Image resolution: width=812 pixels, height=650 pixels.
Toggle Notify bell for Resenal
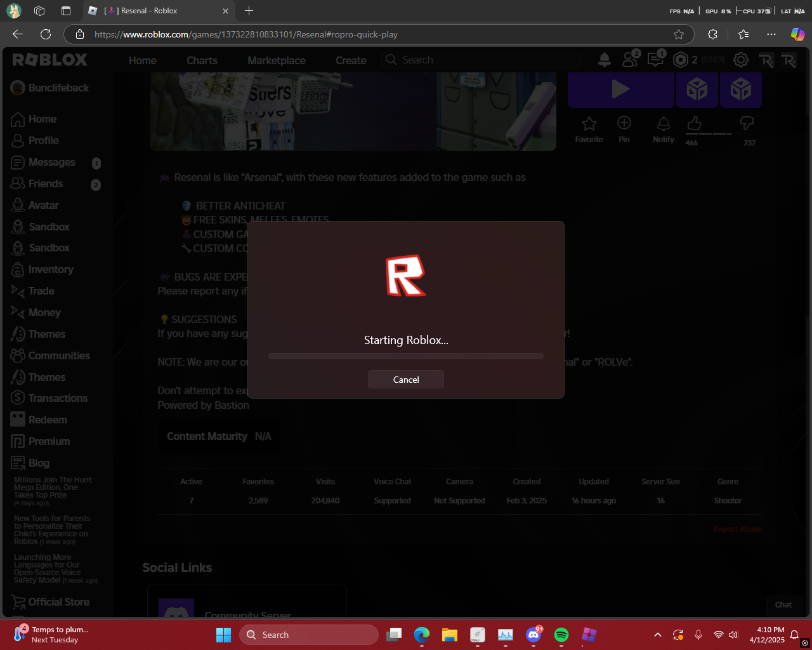coord(664,123)
